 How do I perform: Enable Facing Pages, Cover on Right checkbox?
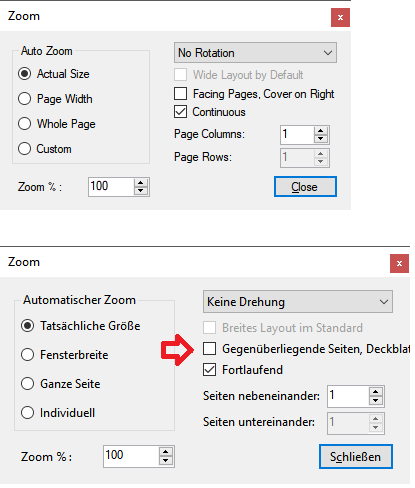(180, 94)
